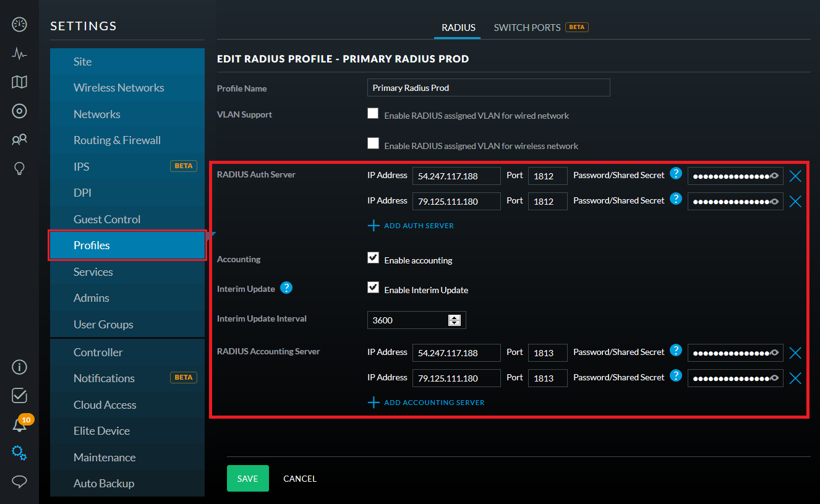Image resolution: width=820 pixels, height=504 pixels.
Task: Open the Events checkmark icon
Action: pos(19,395)
